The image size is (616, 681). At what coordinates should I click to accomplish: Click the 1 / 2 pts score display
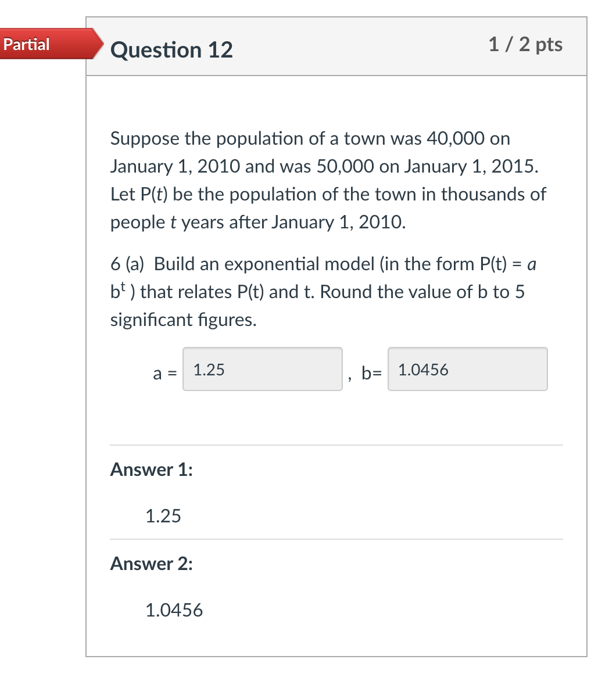[x=525, y=45]
